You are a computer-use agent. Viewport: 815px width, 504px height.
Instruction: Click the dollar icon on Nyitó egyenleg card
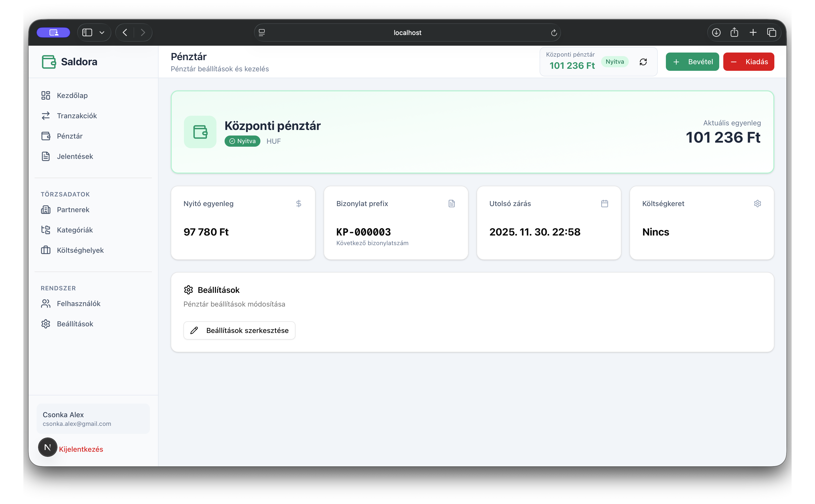tap(299, 204)
